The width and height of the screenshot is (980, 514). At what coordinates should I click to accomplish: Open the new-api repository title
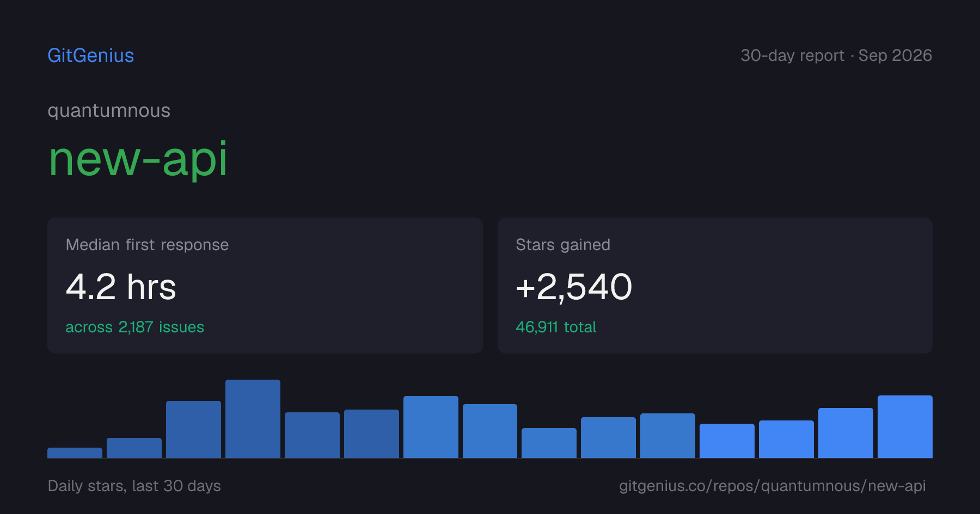click(138, 159)
